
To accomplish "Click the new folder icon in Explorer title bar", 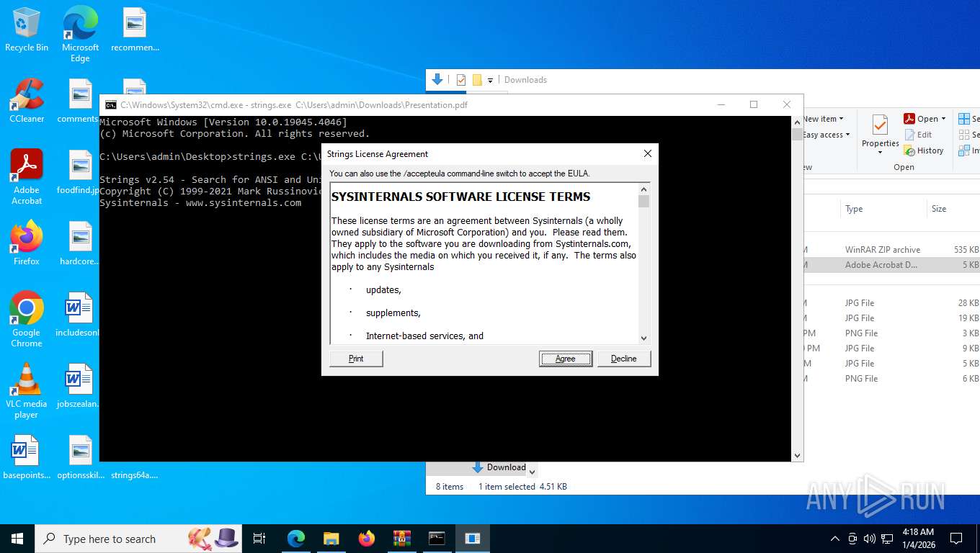I will point(477,80).
